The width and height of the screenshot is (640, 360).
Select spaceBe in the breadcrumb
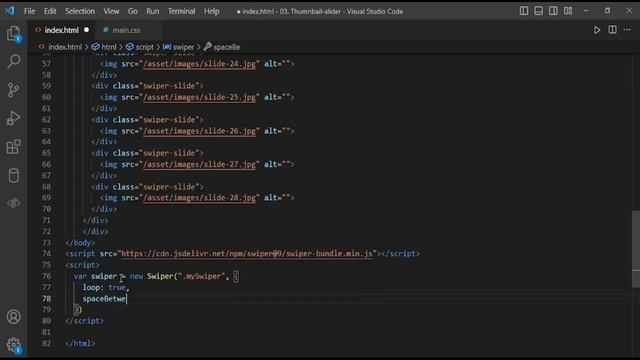(227, 47)
